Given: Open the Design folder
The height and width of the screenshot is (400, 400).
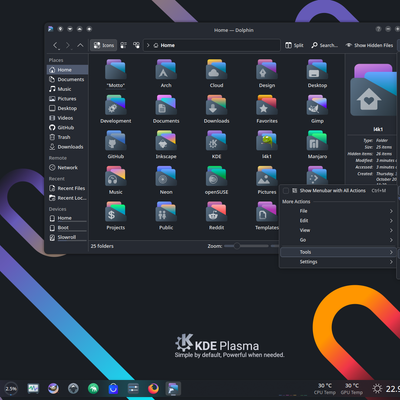Looking at the screenshot, I should point(267,73).
